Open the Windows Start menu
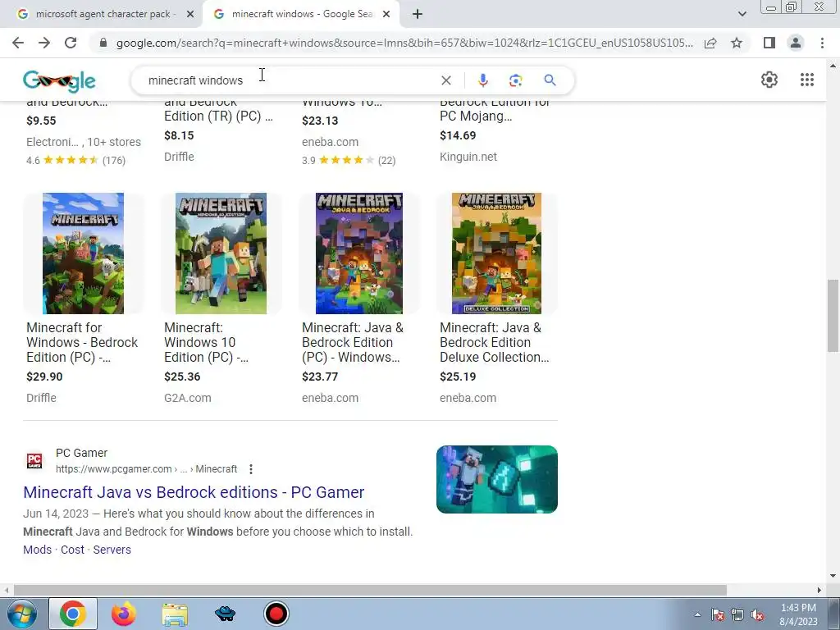The image size is (840, 630). (x=22, y=614)
